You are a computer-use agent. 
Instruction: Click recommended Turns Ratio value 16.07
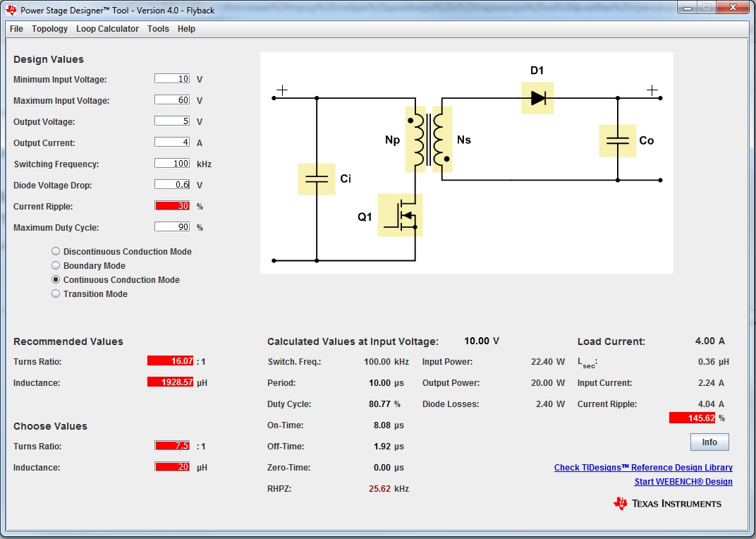(170, 361)
